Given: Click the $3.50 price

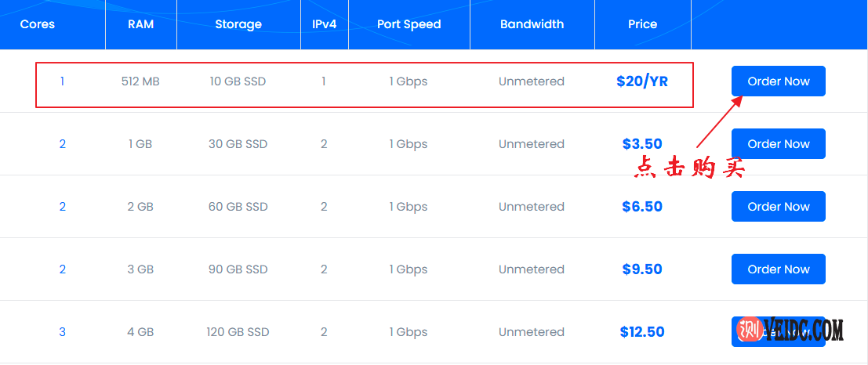Looking at the screenshot, I should (x=642, y=144).
